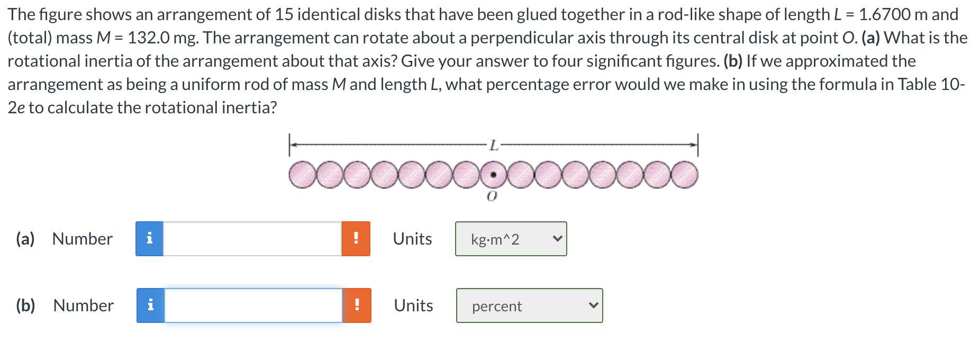
Task: Click the (a) Number label
Action: pos(63,239)
